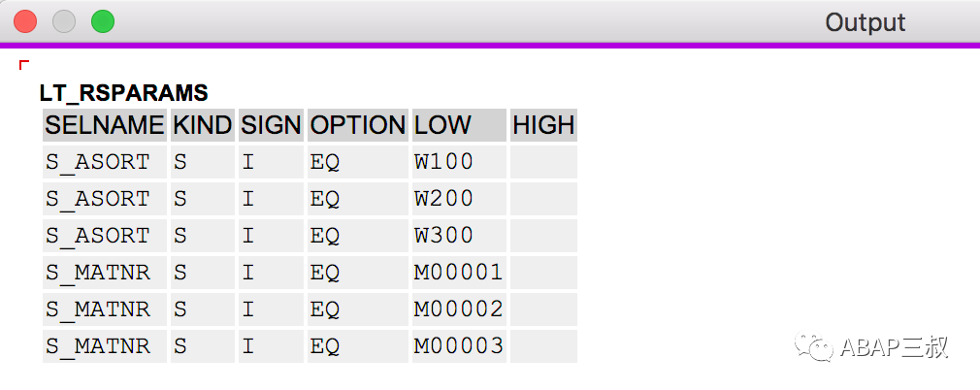Click the cell containing W200

tap(459, 199)
